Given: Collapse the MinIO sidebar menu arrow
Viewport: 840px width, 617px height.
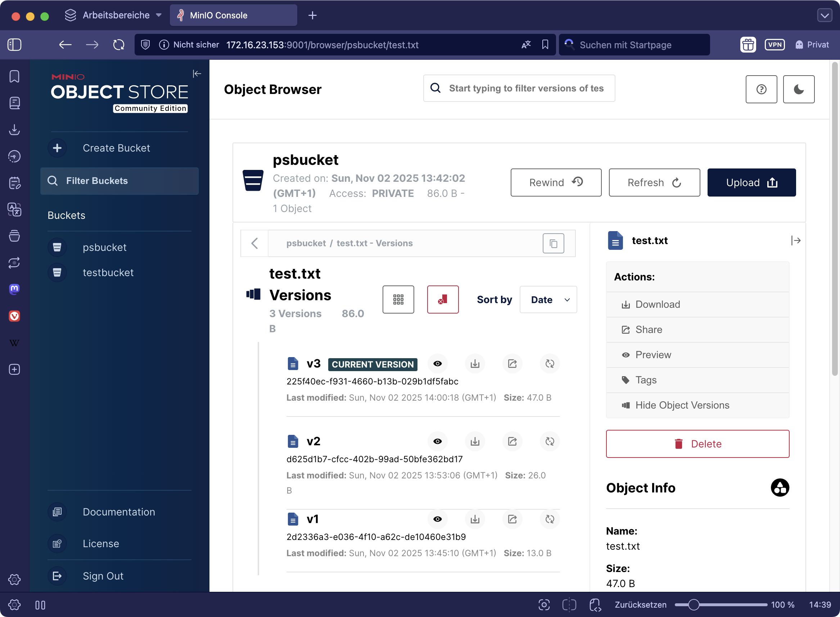Looking at the screenshot, I should (197, 73).
